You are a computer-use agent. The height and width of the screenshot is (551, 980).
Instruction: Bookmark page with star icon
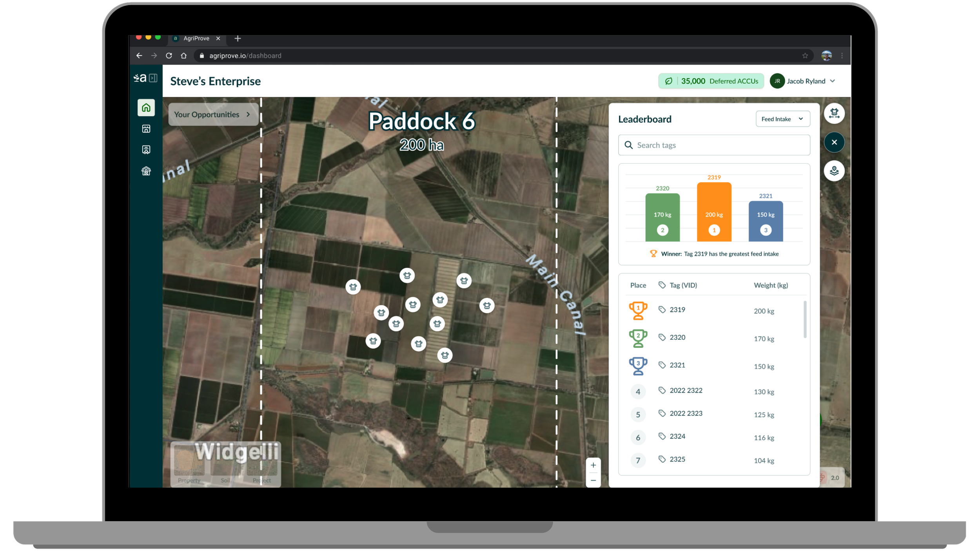point(805,56)
